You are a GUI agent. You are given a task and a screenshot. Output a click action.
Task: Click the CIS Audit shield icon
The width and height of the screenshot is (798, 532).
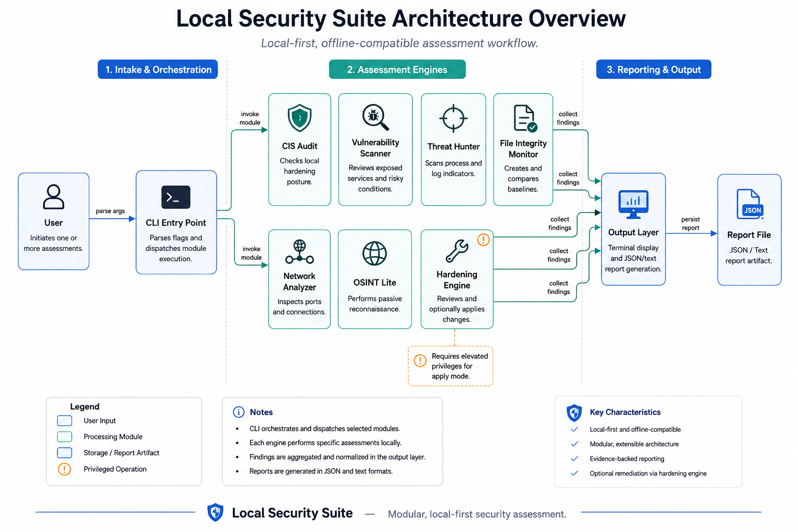click(300, 118)
